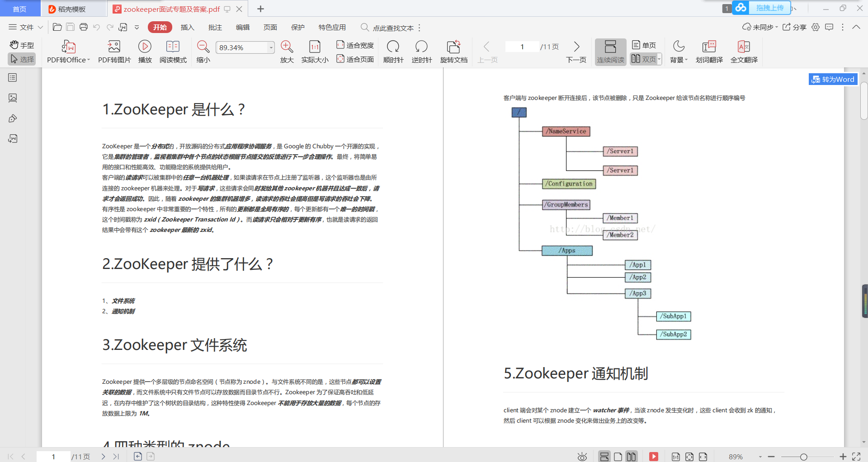This screenshot has height=462, width=868.
Task: Open 全文翻译 full text translation
Action: point(744,52)
